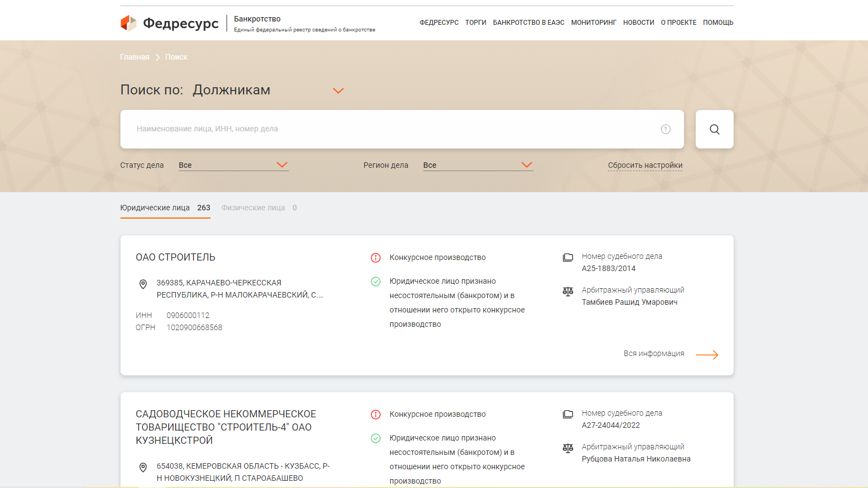
Task: Click address 654038, КЕМЕРОВСКАЯ ОБЛАСТЬ
Action: (243, 473)
